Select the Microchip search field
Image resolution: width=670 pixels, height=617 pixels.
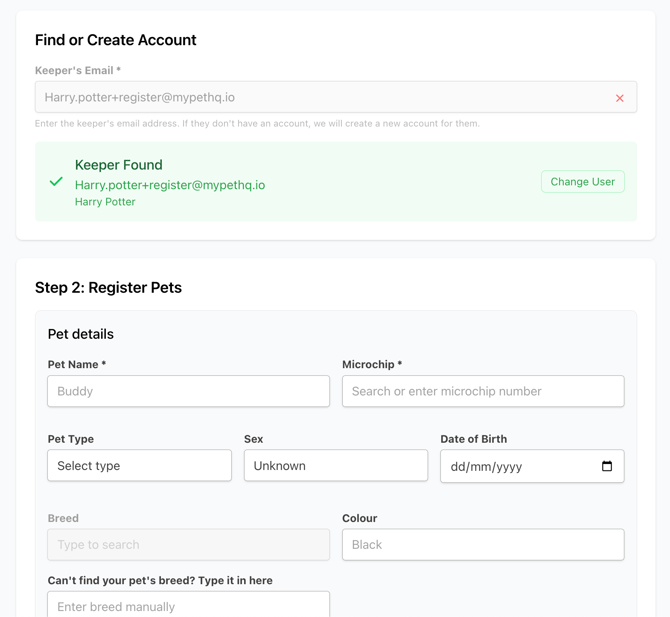(483, 391)
